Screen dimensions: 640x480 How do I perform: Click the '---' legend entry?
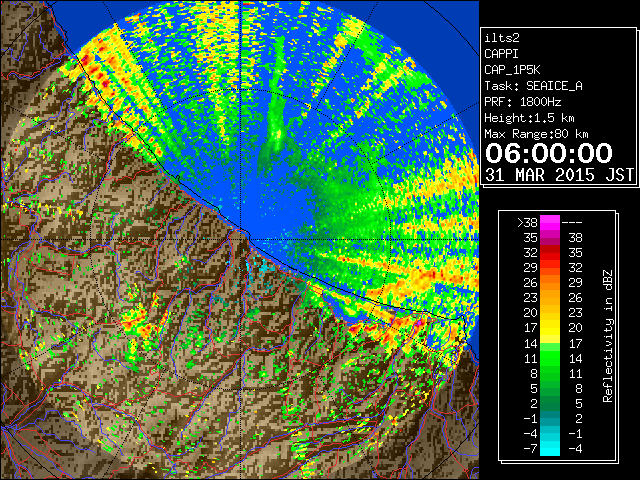(x=572, y=222)
